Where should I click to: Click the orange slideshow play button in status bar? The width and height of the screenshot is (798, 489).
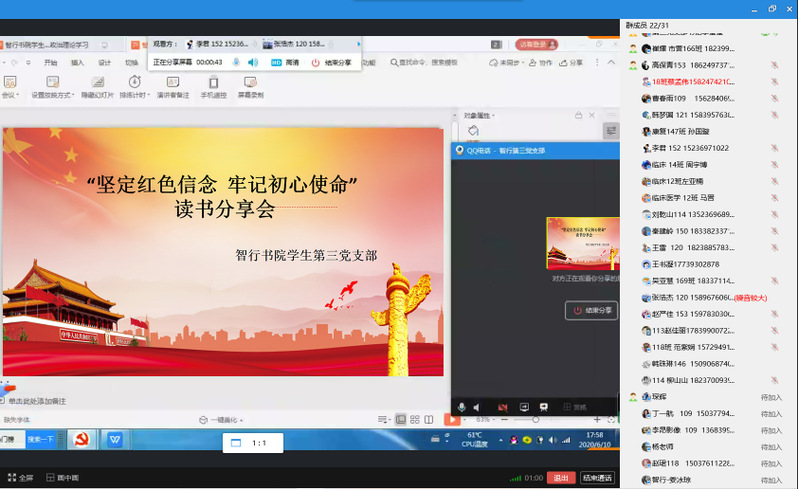coord(451,419)
